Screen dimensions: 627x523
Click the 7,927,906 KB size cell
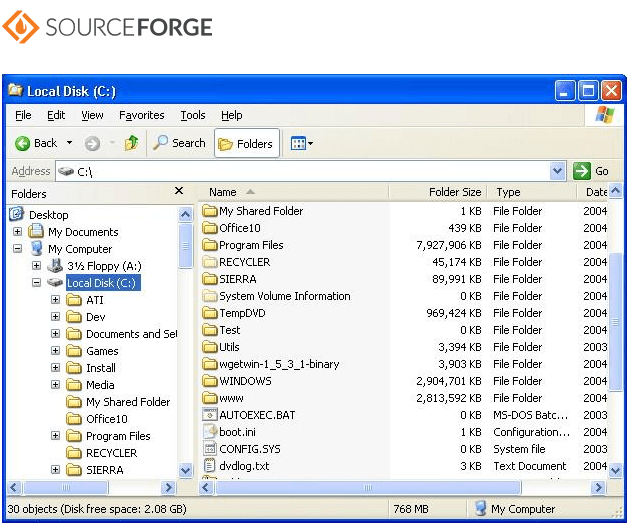[449, 245]
